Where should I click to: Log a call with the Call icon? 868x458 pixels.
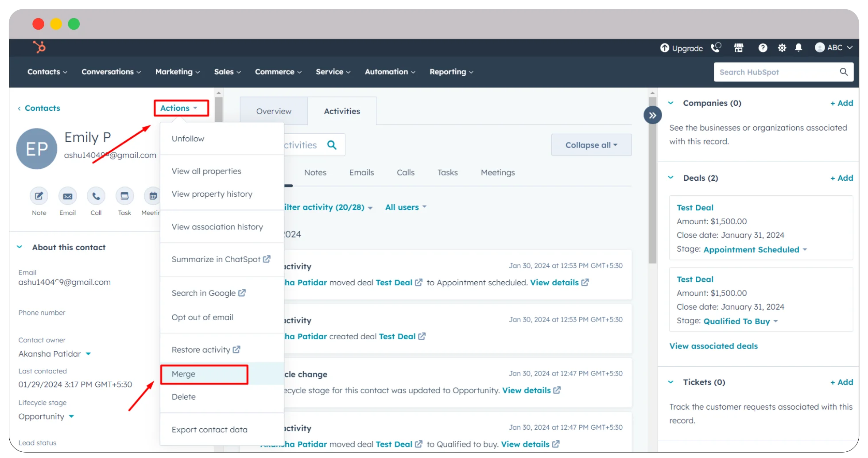(x=96, y=196)
